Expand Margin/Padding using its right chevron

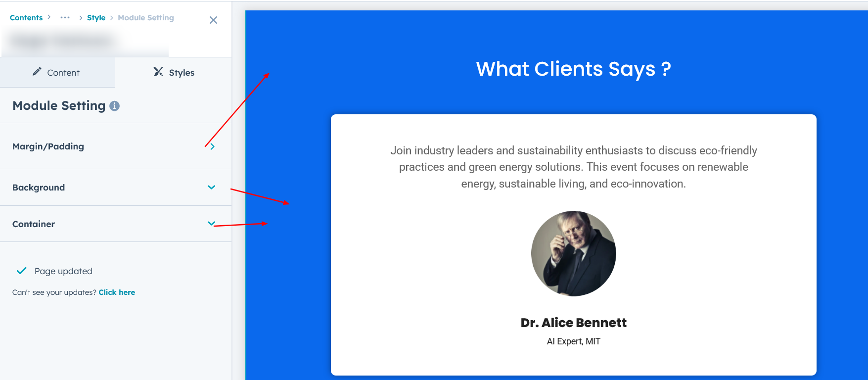coord(212,146)
